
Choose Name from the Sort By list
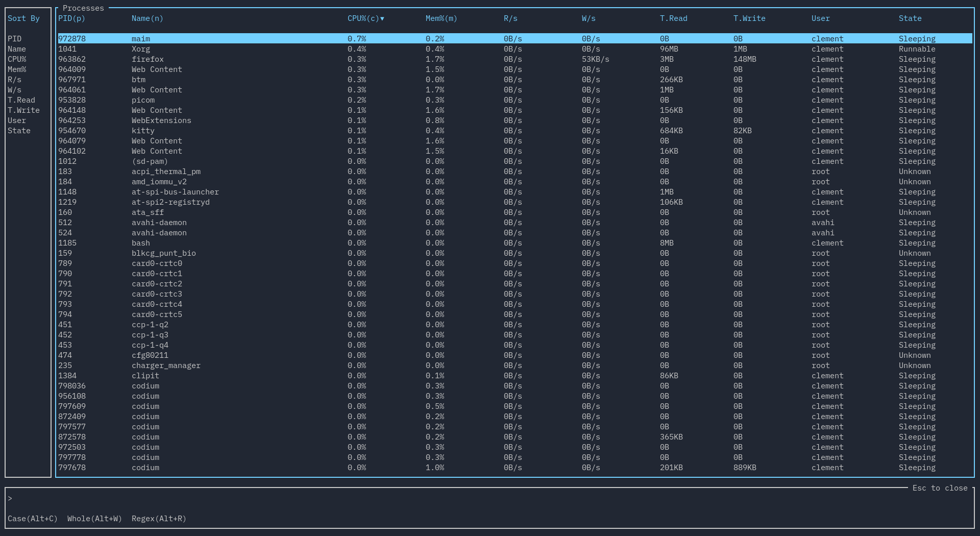16,49
